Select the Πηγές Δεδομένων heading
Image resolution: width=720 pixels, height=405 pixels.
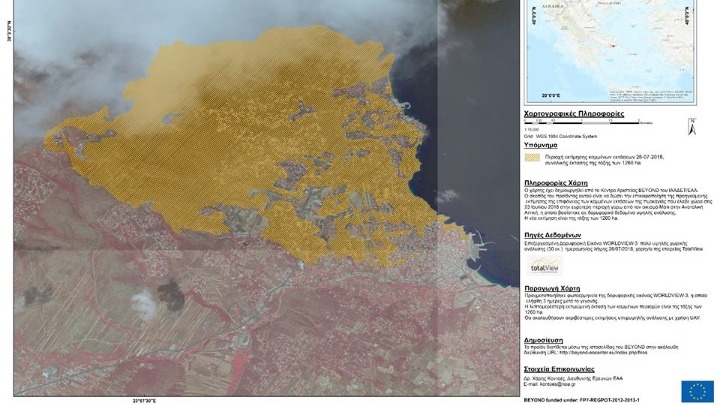click(557, 230)
